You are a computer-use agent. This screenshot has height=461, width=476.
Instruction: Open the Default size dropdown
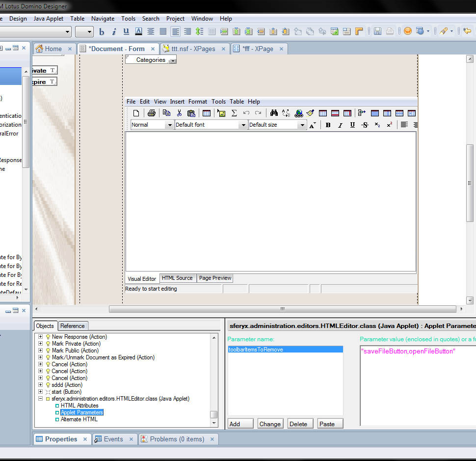pyautogui.click(x=302, y=125)
